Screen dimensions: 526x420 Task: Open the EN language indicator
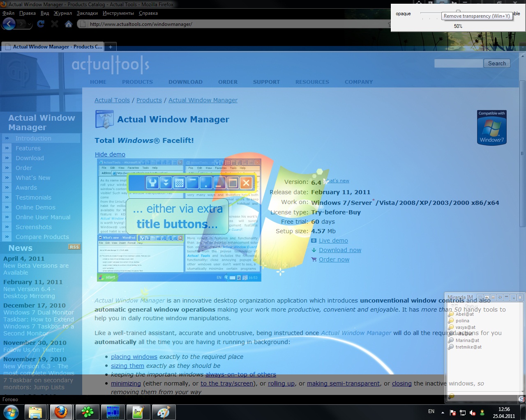[431, 411]
